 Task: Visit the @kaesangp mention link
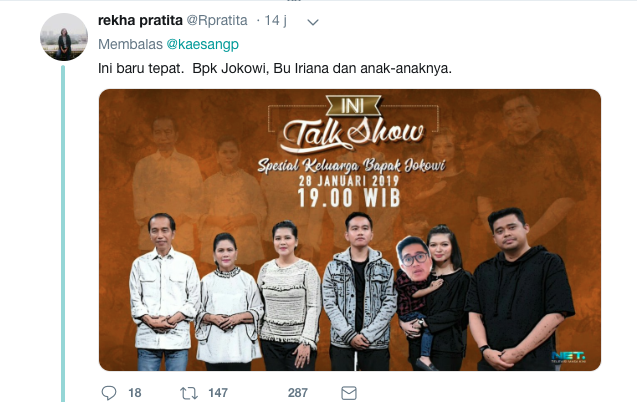(x=203, y=44)
